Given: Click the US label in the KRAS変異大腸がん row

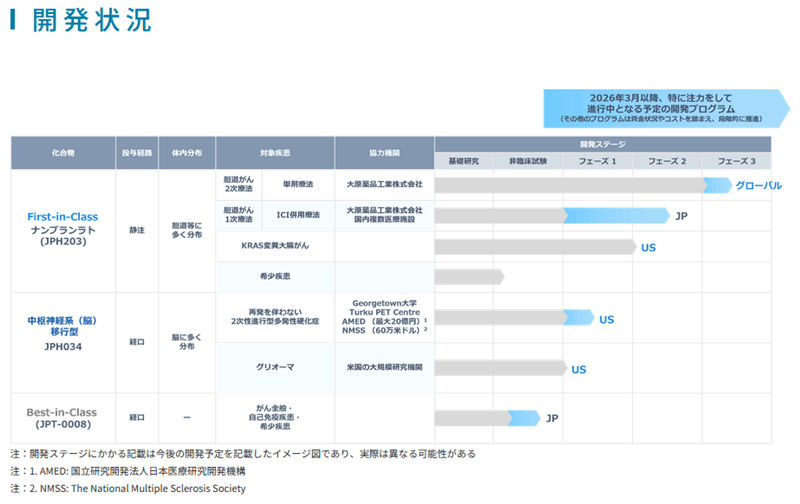Looking at the screenshot, I should click(x=648, y=247).
